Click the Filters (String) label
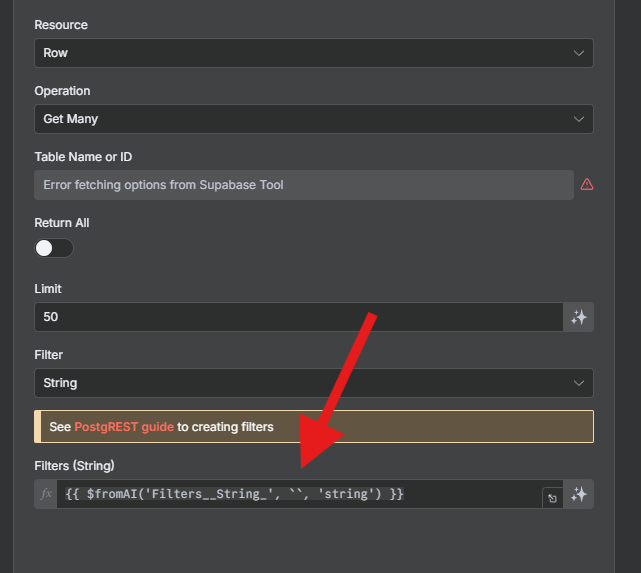The height and width of the screenshot is (573, 641). pos(74,466)
